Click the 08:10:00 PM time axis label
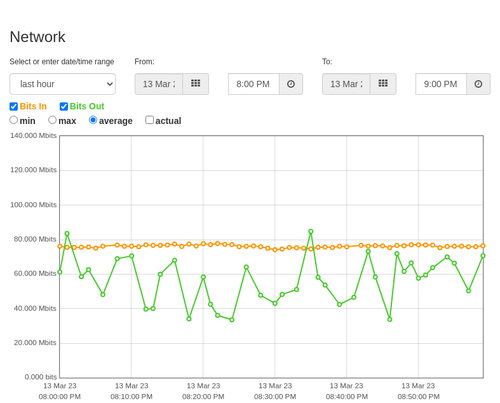This screenshot has width=500, height=403. point(131,397)
